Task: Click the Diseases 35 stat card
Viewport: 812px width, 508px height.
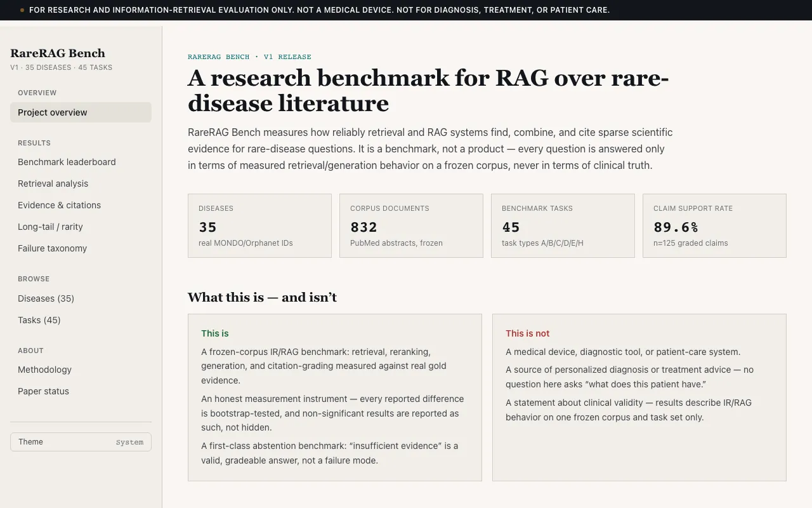Action: tap(259, 225)
